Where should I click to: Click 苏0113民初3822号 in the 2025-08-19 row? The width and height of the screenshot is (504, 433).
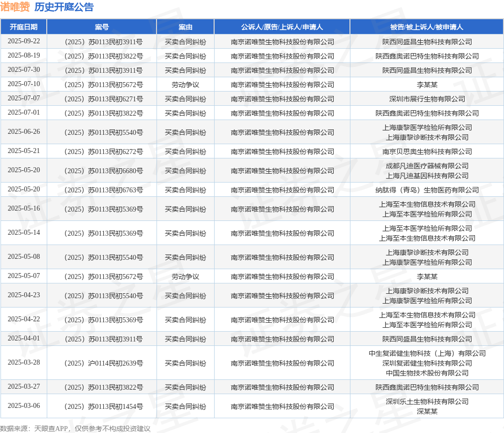click(115, 56)
